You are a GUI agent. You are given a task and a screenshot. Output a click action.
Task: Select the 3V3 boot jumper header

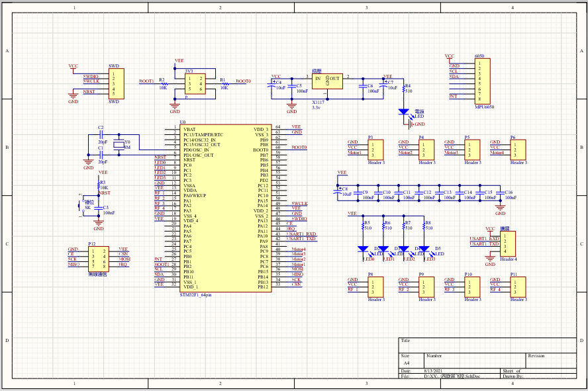195,84
